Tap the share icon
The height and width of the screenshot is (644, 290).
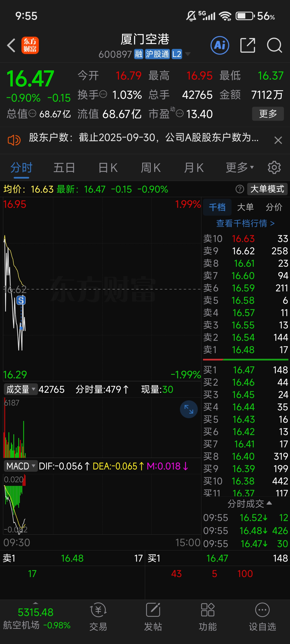(247, 45)
